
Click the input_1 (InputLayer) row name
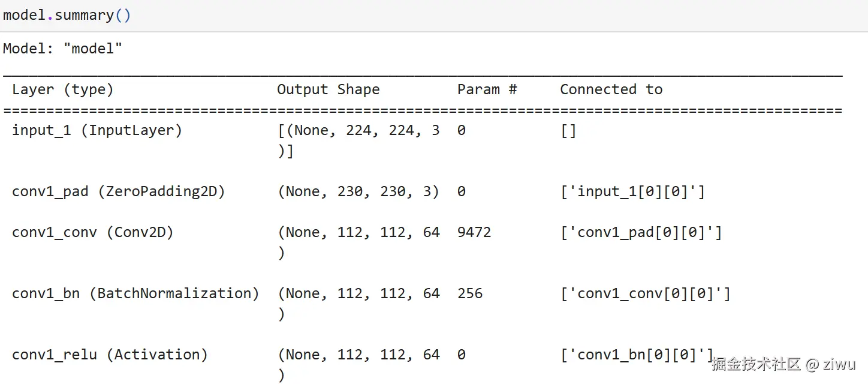tap(97, 130)
